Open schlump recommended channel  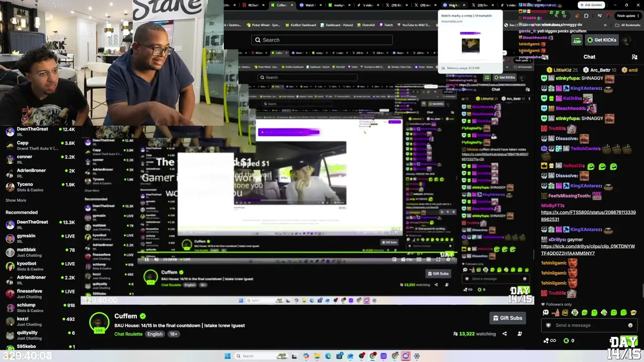pyautogui.click(x=40, y=307)
